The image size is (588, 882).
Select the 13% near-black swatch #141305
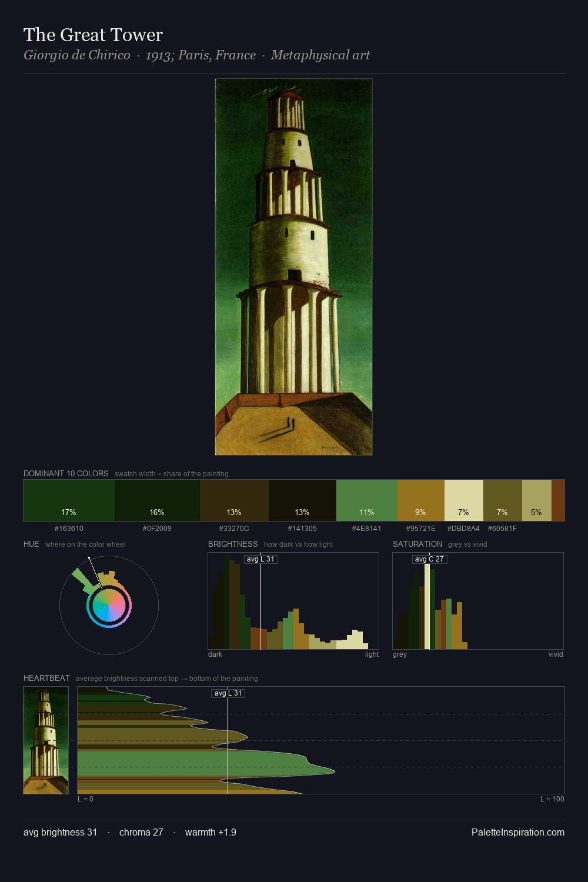[302, 500]
